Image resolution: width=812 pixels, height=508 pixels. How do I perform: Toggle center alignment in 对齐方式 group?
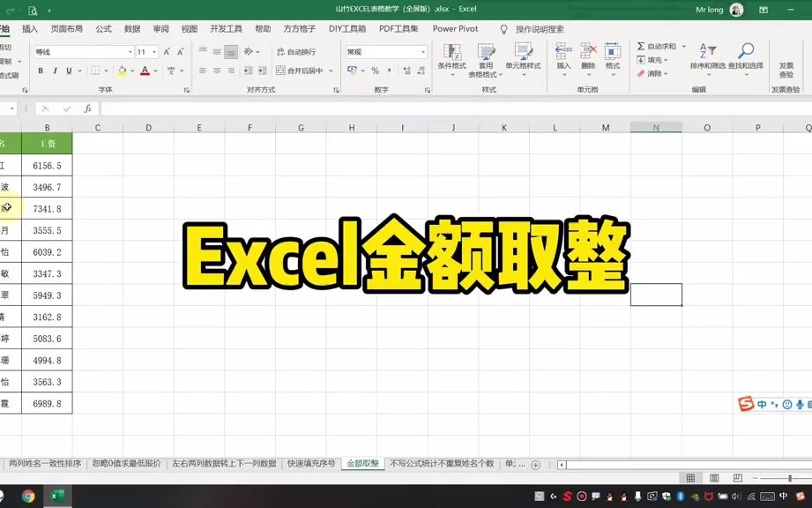pos(216,70)
